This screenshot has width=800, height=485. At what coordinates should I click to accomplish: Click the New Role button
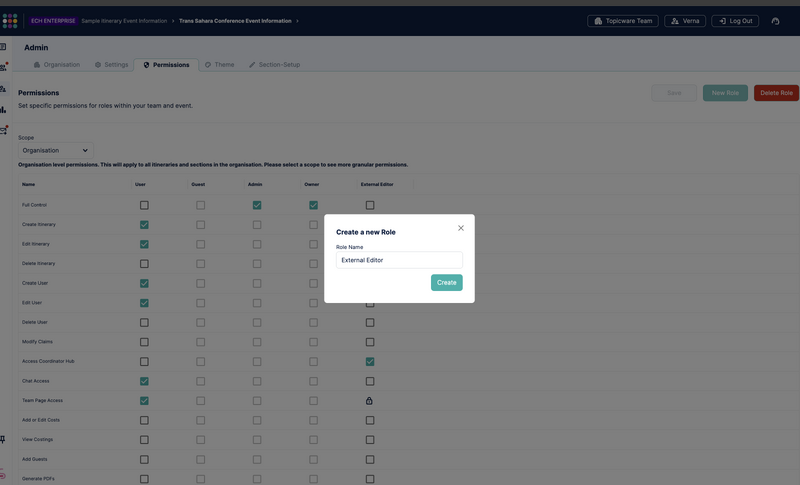pos(725,93)
